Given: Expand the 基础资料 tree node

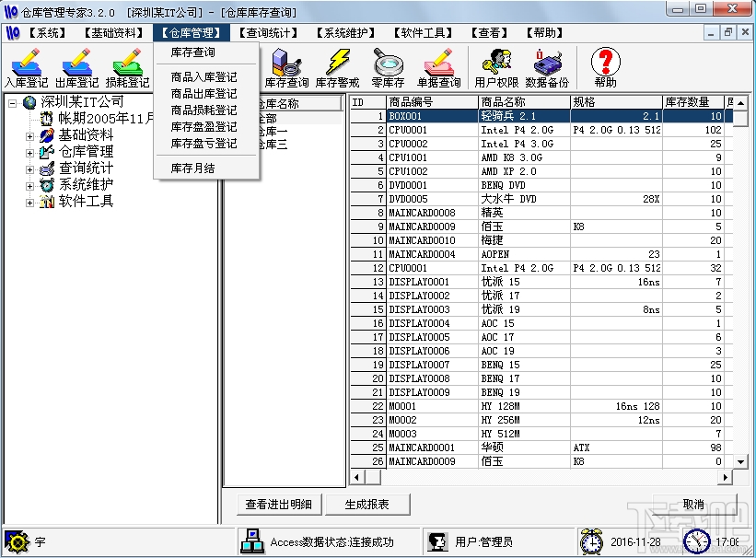Looking at the screenshot, I should pyautogui.click(x=30, y=136).
